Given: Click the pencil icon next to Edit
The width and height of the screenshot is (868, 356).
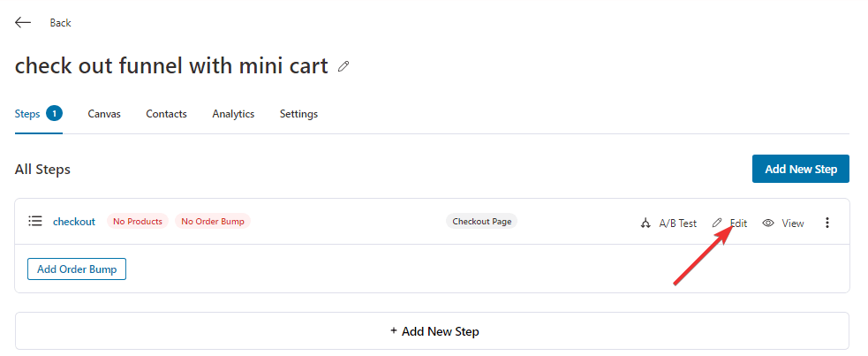Looking at the screenshot, I should click(x=717, y=223).
